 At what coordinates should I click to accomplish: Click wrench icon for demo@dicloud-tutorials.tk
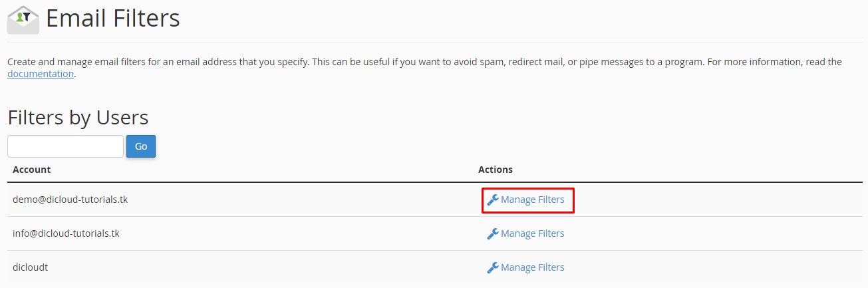pos(493,200)
